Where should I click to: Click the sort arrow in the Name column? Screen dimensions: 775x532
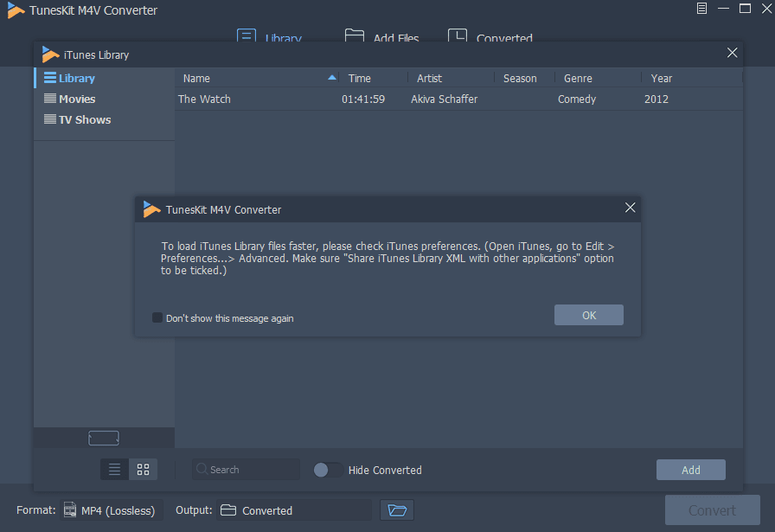click(332, 78)
